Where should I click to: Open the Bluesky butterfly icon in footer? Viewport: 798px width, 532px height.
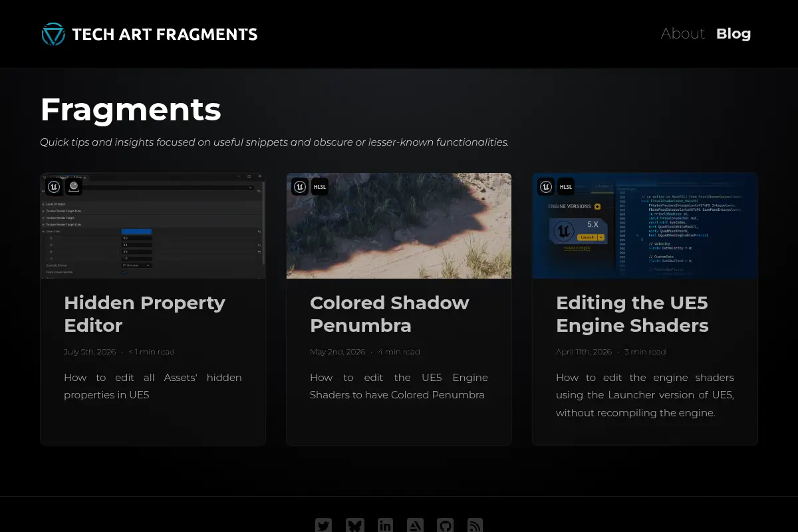355,525
